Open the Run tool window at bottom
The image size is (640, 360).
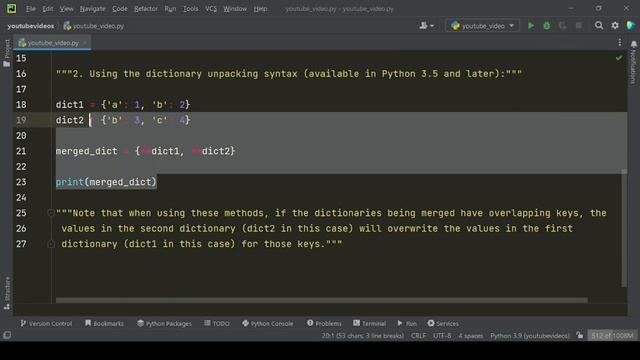pos(407,323)
